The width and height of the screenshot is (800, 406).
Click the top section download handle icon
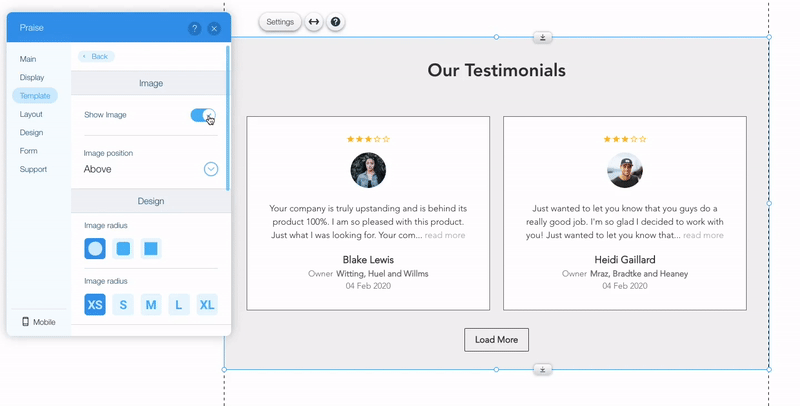542,38
